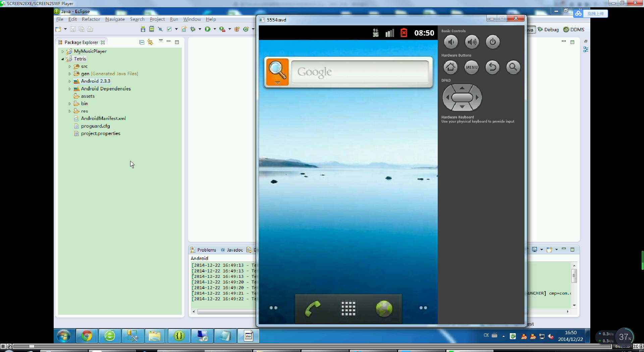Open the Project menu
The width and height of the screenshot is (644, 352).
pyautogui.click(x=157, y=19)
